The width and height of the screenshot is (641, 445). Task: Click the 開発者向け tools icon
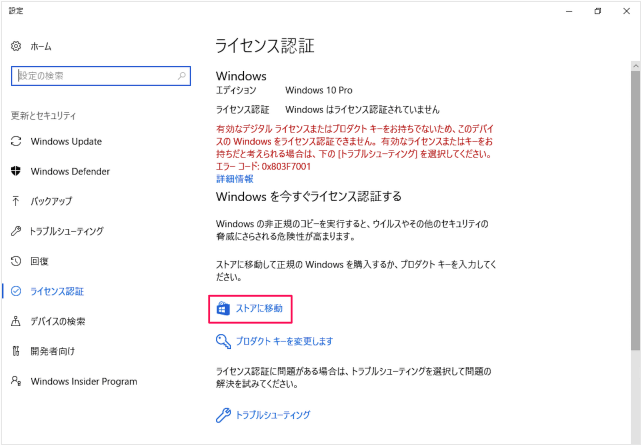point(16,351)
